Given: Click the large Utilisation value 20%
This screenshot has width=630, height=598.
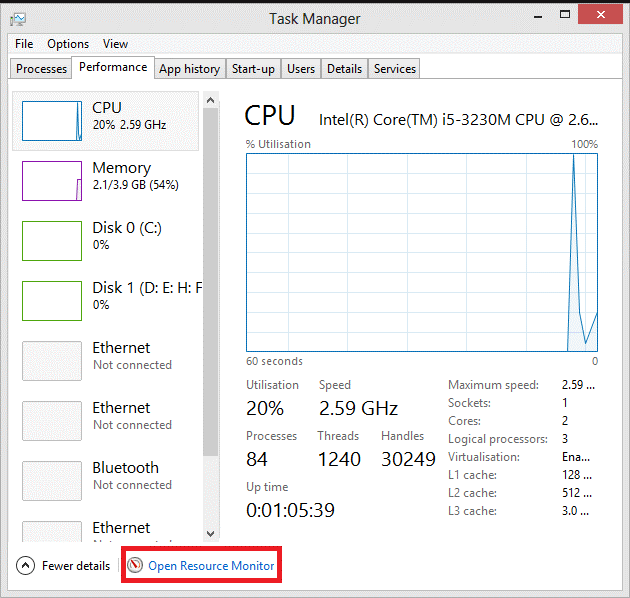Looking at the screenshot, I should (265, 408).
